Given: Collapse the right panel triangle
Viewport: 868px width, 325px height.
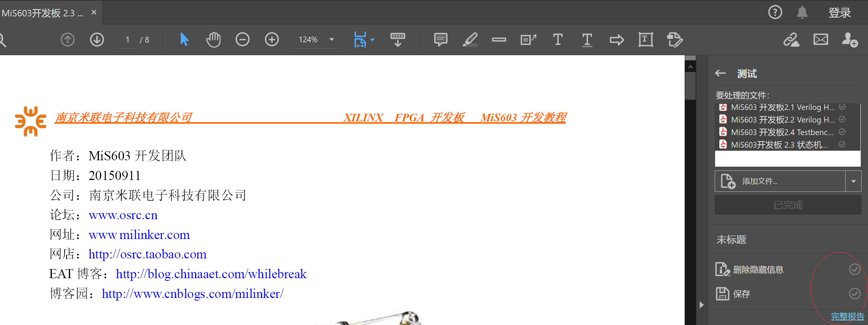Looking at the screenshot, I should (701, 305).
